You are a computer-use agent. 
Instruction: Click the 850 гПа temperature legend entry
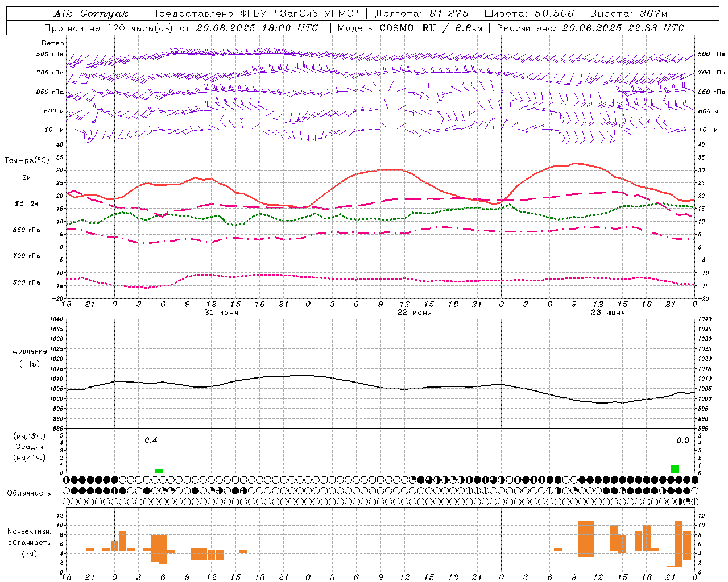26,230
